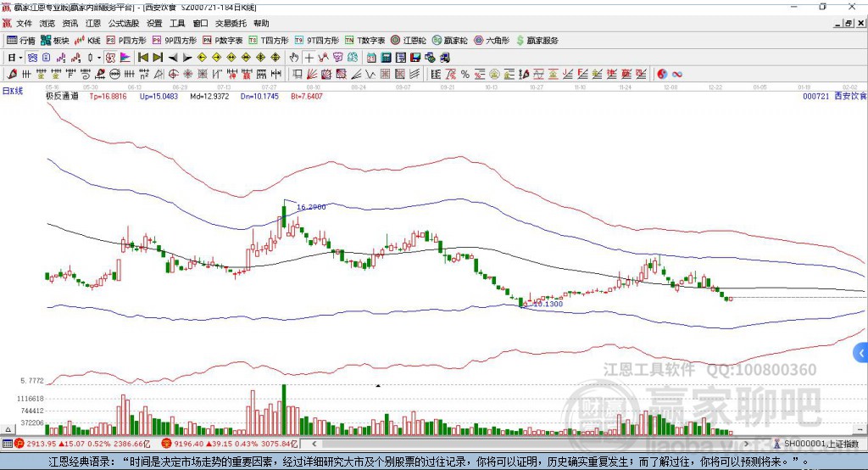Click horizontal scrollbar left arrow
This screenshot has width=868, height=470.
click(x=314, y=444)
